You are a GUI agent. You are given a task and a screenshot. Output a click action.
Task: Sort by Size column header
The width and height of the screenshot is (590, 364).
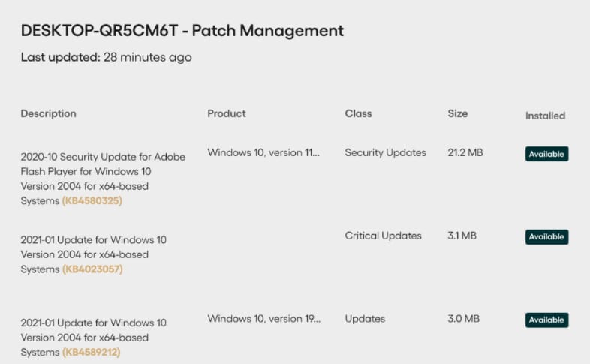(x=458, y=113)
